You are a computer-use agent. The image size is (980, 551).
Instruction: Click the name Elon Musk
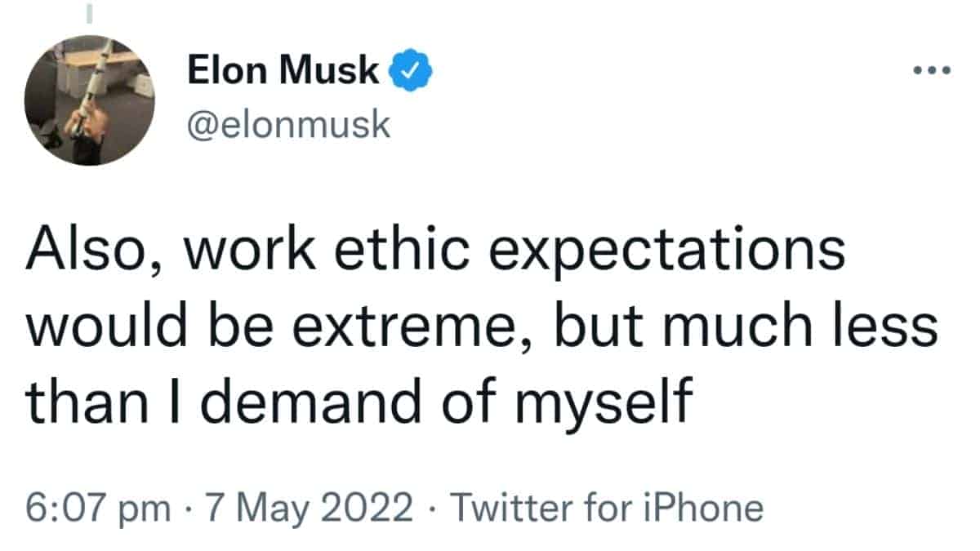[x=284, y=69]
